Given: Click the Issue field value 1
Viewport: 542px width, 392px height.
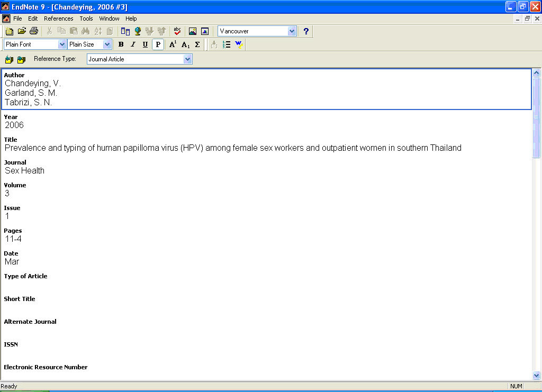Looking at the screenshot, I should click(x=7, y=216).
